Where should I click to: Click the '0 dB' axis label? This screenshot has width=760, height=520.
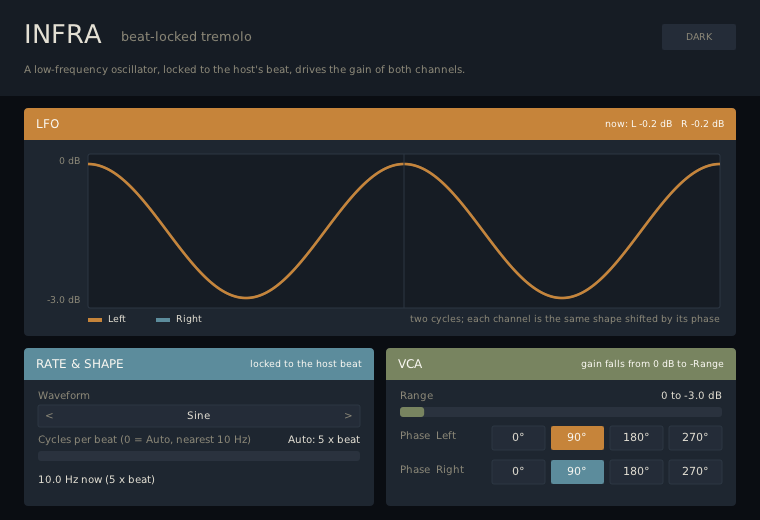click(70, 161)
